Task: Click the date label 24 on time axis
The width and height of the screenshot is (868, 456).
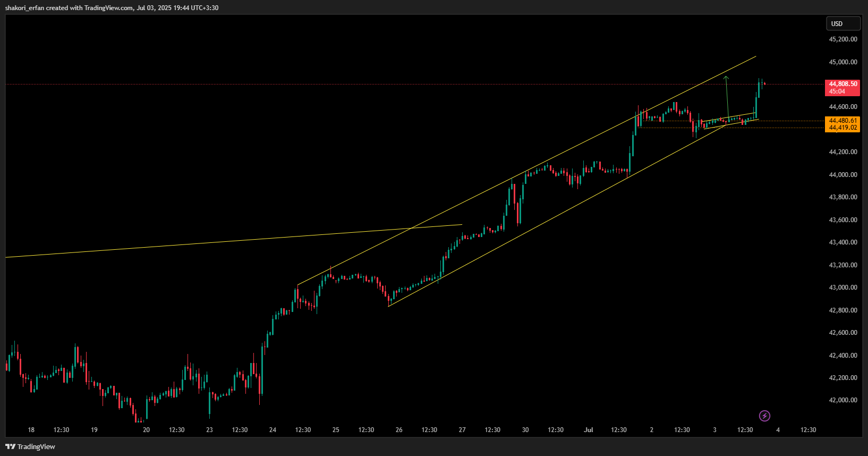Action: [273, 430]
